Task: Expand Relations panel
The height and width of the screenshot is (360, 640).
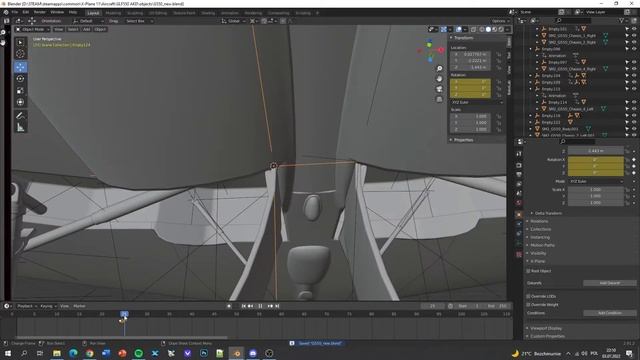Action: pyautogui.click(x=539, y=221)
